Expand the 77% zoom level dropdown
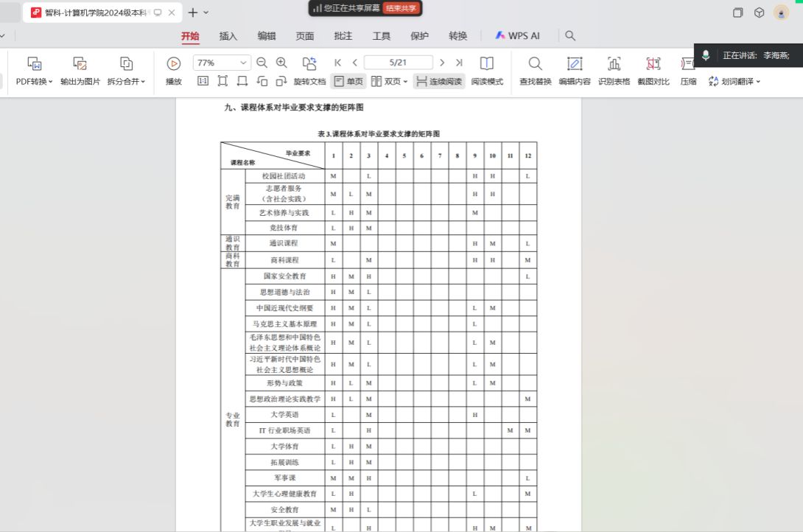The width and height of the screenshot is (803, 532). click(x=243, y=63)
